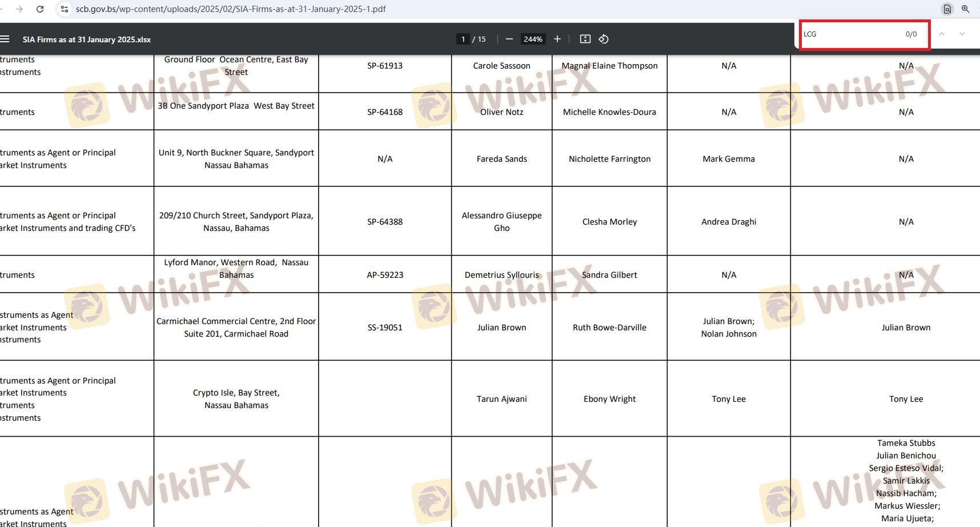Click the address bar URL
The width and height of the screenshot is (980, 527).
coord(231,9)
